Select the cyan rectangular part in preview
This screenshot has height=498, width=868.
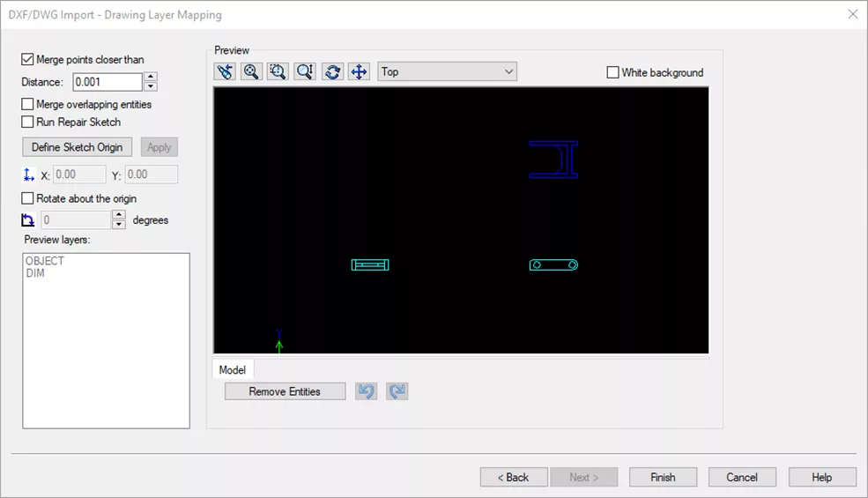pyautogui.click(x=370, y=264)
